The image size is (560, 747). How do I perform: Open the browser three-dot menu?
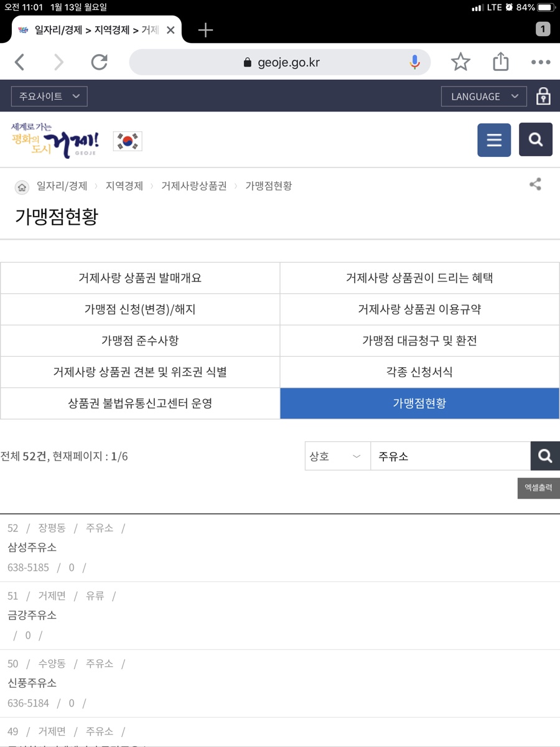(x=541, y=62)
